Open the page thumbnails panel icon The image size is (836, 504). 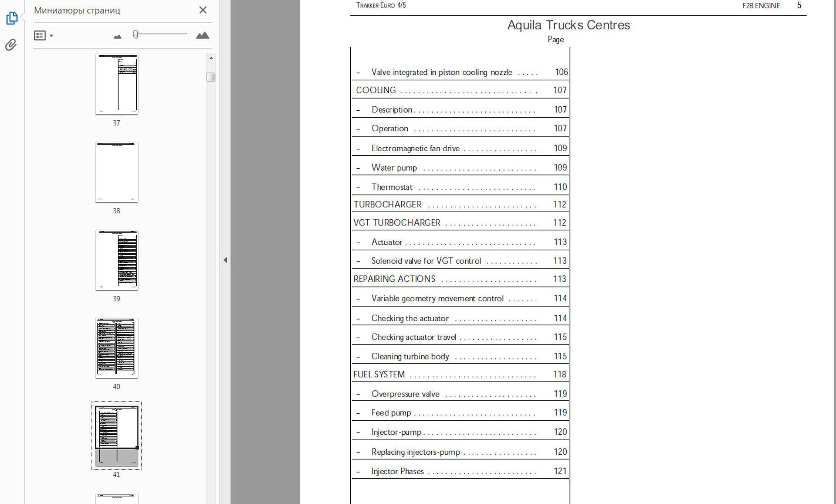(12, 18)
